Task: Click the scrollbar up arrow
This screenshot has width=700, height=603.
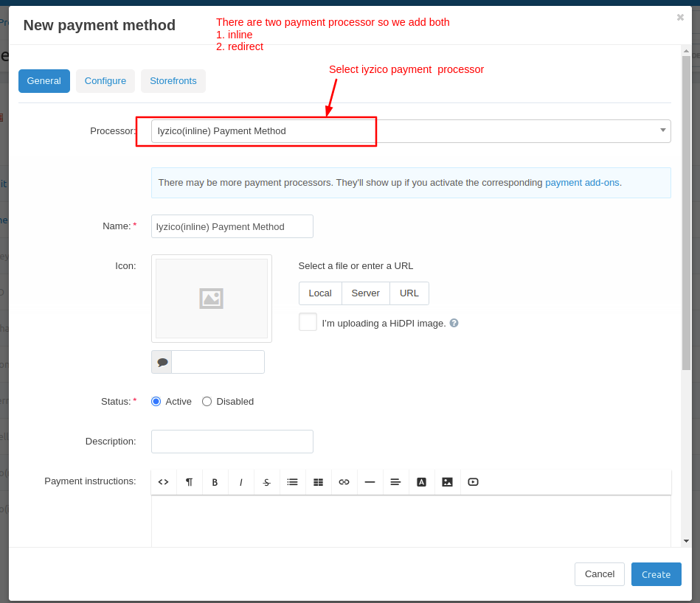Action: (x=686, y=51)
